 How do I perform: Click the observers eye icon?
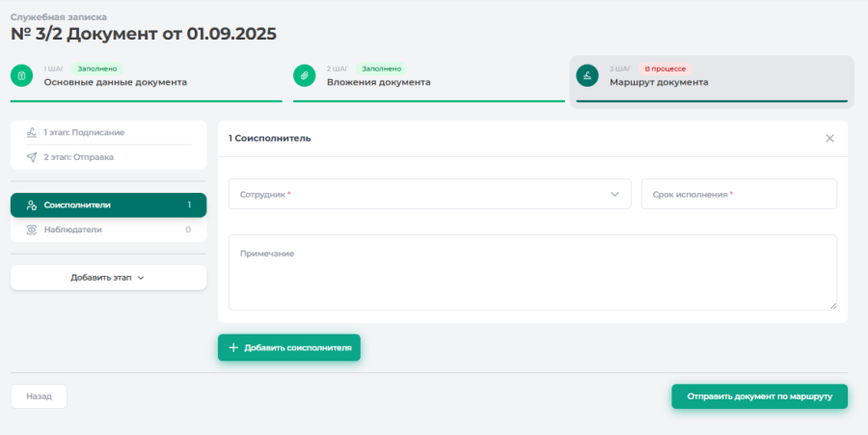pyautogui.click(x=32, y=230)
